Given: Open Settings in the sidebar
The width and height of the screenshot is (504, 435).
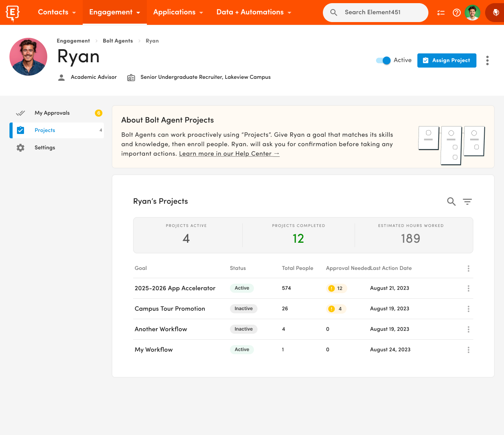Looking at the screenshot, I should pyautogui.click(x=45, y=148).
